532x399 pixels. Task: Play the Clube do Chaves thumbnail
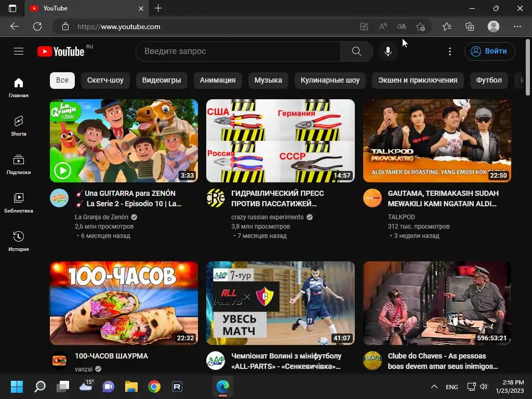point(437,303)
